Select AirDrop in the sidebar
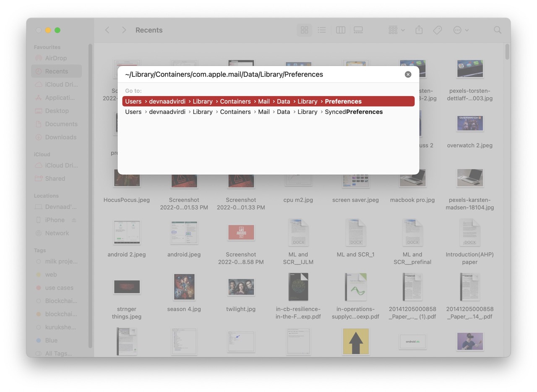The height and width of the screenshot is (392, 537). [57, 58]
